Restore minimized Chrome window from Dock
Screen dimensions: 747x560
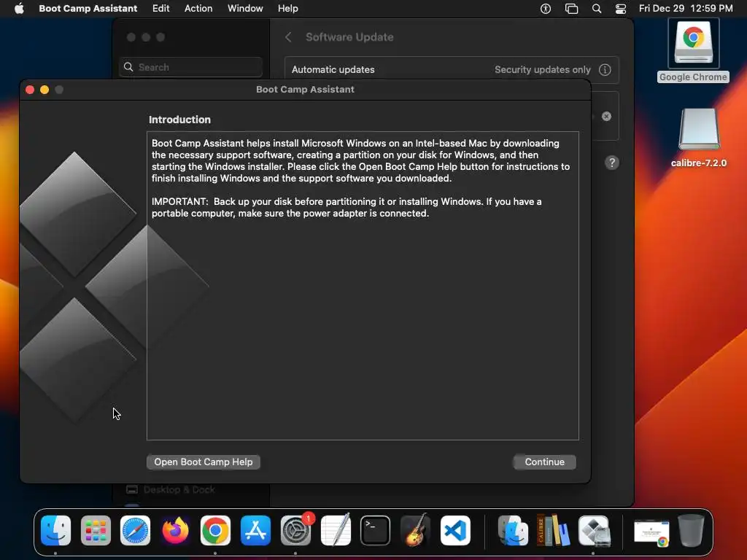tap(651, 533)
